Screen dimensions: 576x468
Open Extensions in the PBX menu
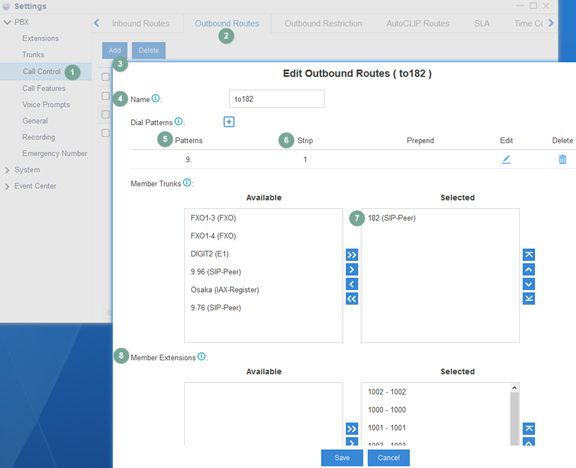(x=40, y=38)
